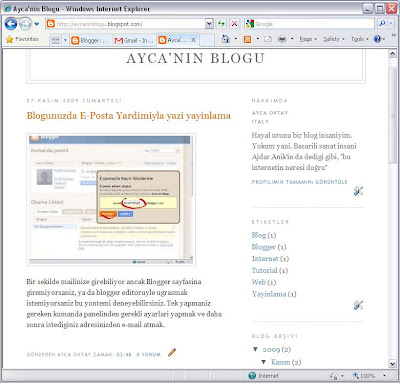Collapse the 2009 archive tree
400x384 pixels.
click(256, 349)
